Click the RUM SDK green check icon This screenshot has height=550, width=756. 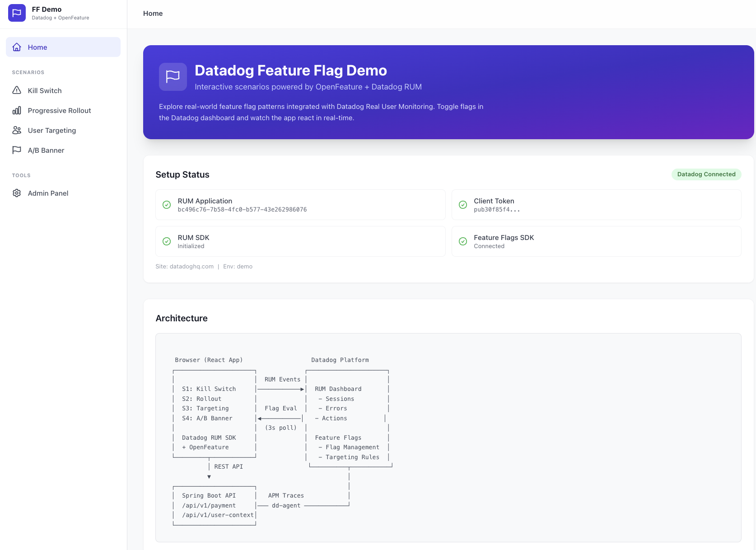[167, 241]
